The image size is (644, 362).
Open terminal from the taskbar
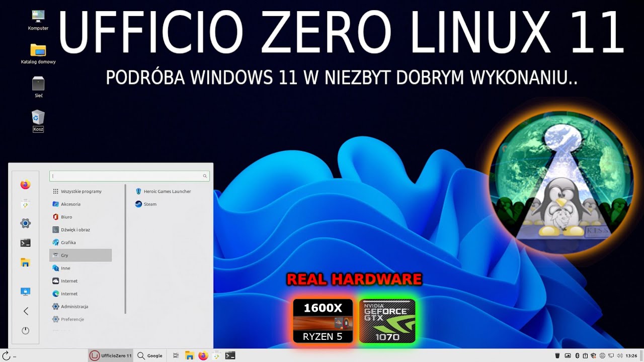point(230,355)
